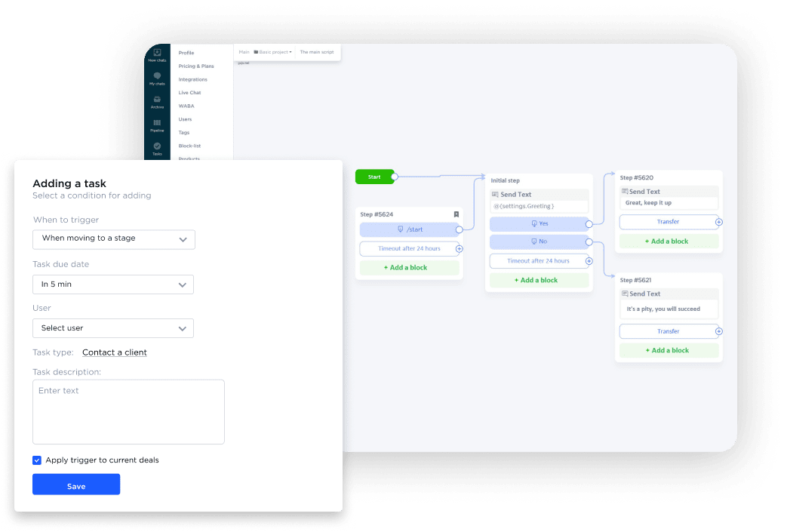Click the Task description text area
The width and height of the screenshot is (787, 532).
pos(128,411)
